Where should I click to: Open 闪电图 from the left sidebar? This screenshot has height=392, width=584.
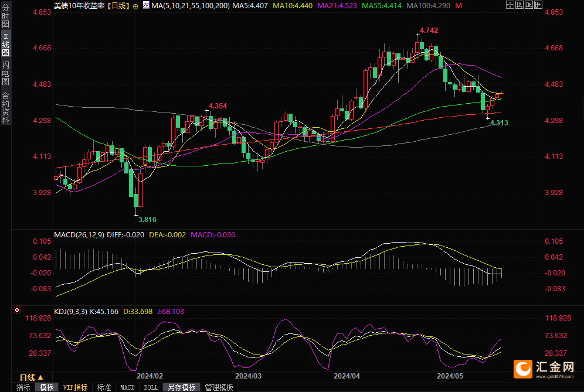point(5,73)
